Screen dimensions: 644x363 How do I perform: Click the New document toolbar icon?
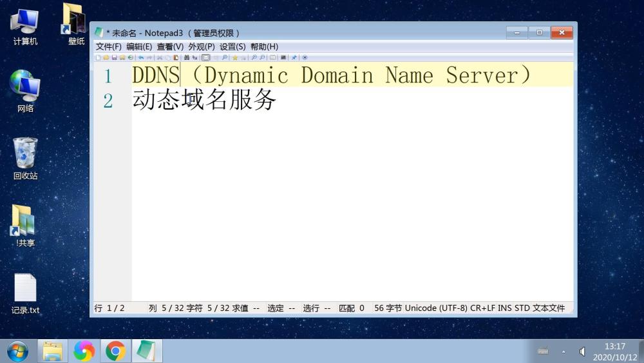[98, 57]
